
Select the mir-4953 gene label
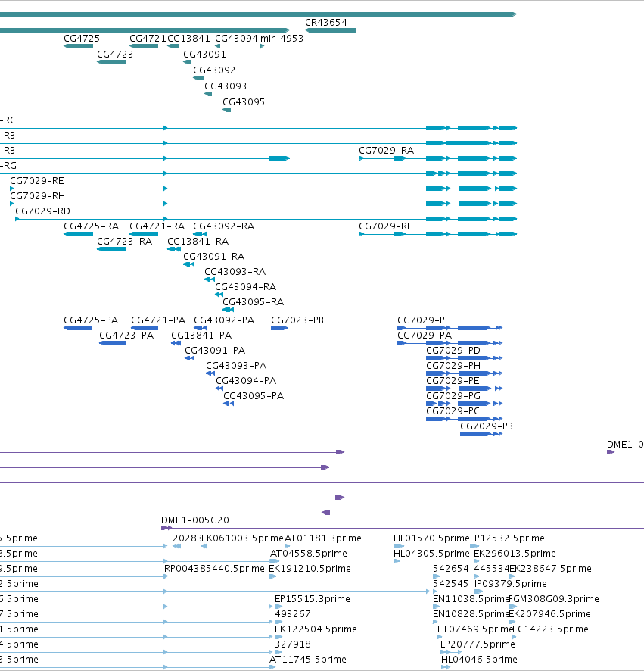click(x=282, y=38)
